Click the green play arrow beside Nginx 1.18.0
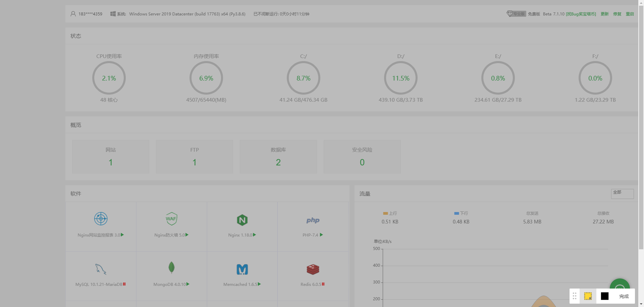 pyautogui.click(x=255, y=235)
